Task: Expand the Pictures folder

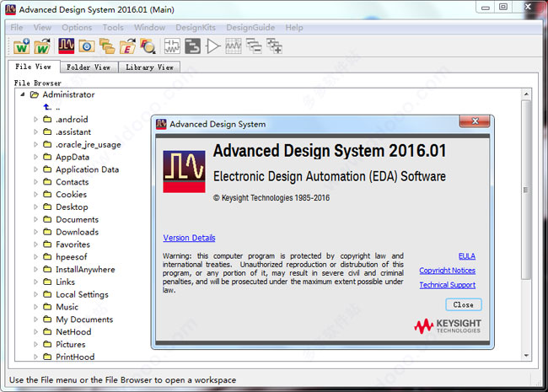Action: click(35, 344)
